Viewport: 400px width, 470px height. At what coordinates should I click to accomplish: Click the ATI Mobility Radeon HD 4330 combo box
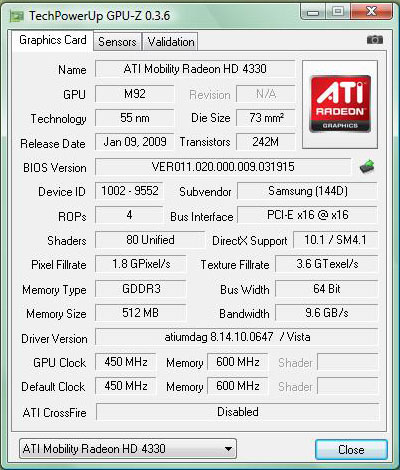(128, 449)
